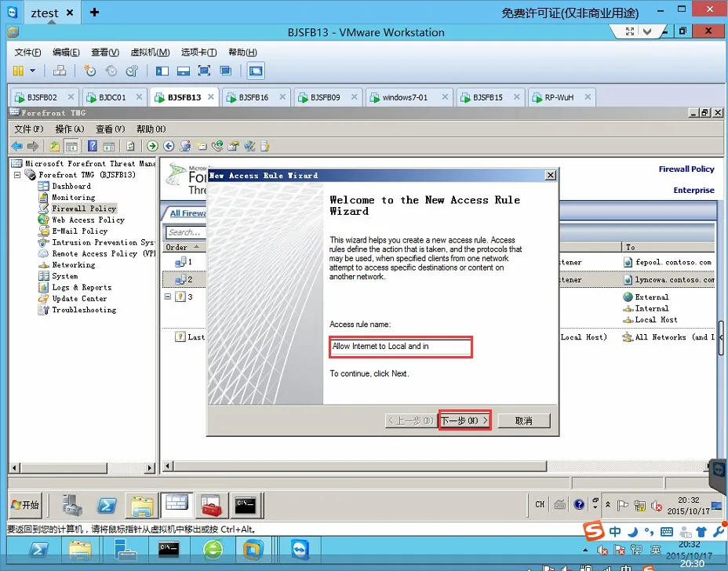This screenshot has height=571, width=728.
Task: Collapse firewall rule 3 in the list
Action: coord(168,296)
